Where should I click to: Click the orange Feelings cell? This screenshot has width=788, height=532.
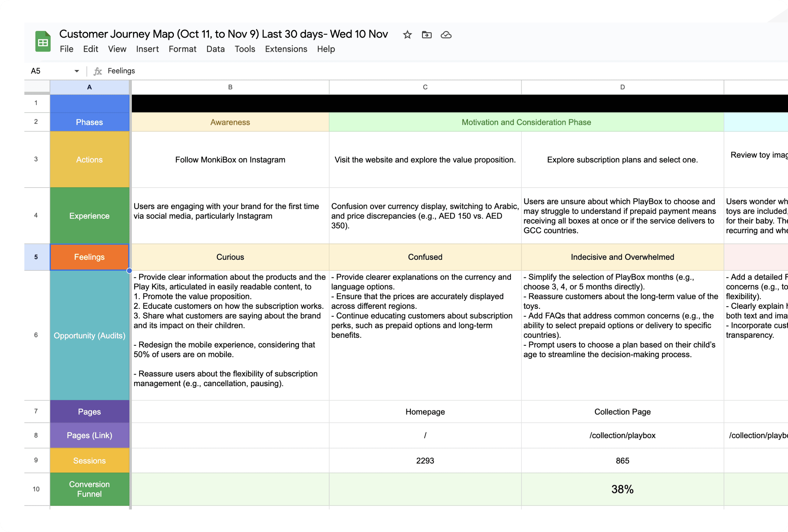click(90, 257)
